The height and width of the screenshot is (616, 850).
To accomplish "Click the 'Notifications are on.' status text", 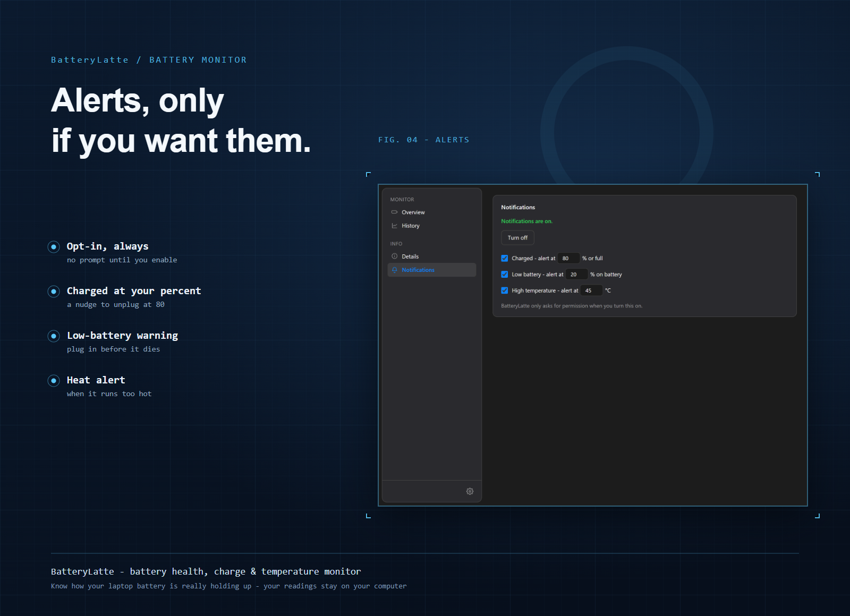I will 526,221.
